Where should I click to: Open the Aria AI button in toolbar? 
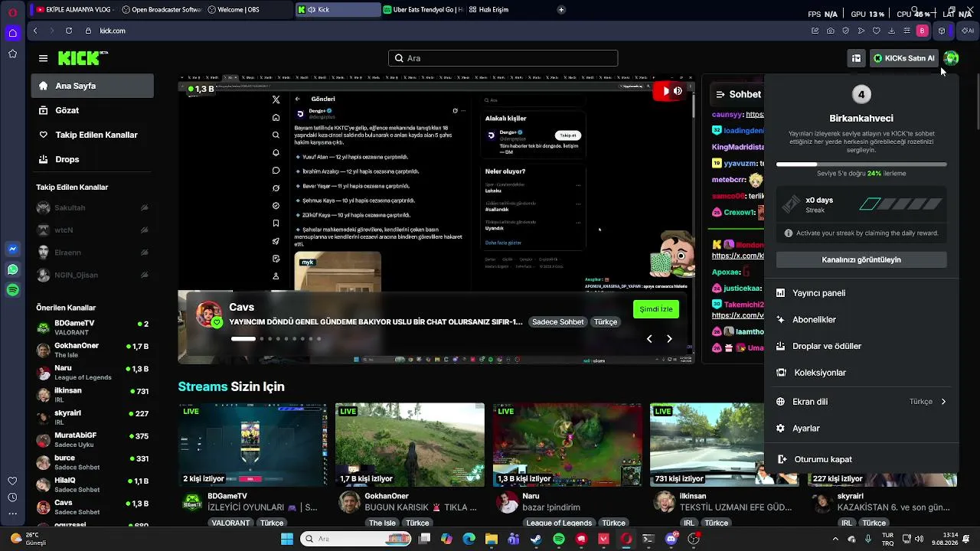click(x=968, y=31)
